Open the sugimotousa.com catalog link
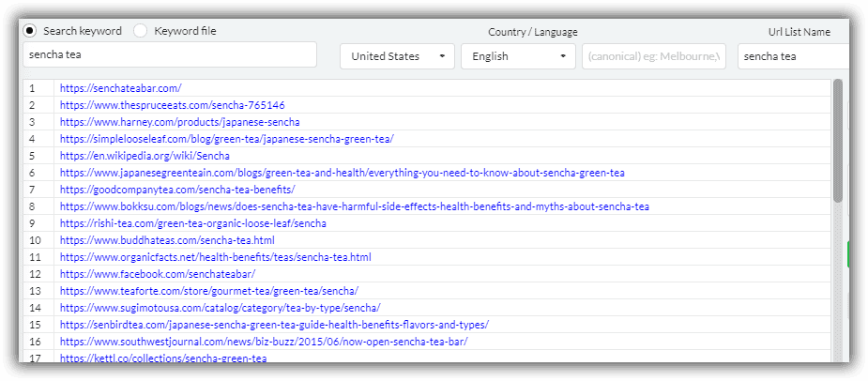The width and height of the screenshot is (868, 381). [220, 308]
